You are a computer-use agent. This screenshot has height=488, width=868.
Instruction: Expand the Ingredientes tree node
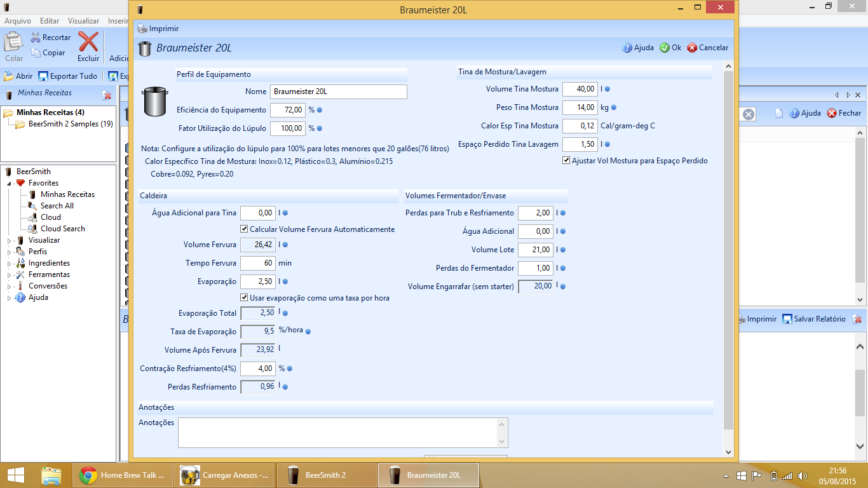tap(10, 264)
